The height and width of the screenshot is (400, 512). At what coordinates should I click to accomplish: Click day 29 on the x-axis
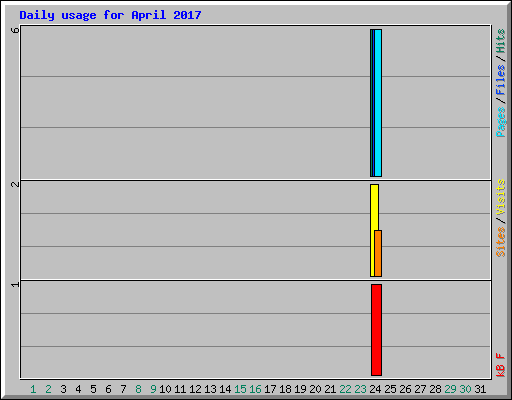pos(450,389)
